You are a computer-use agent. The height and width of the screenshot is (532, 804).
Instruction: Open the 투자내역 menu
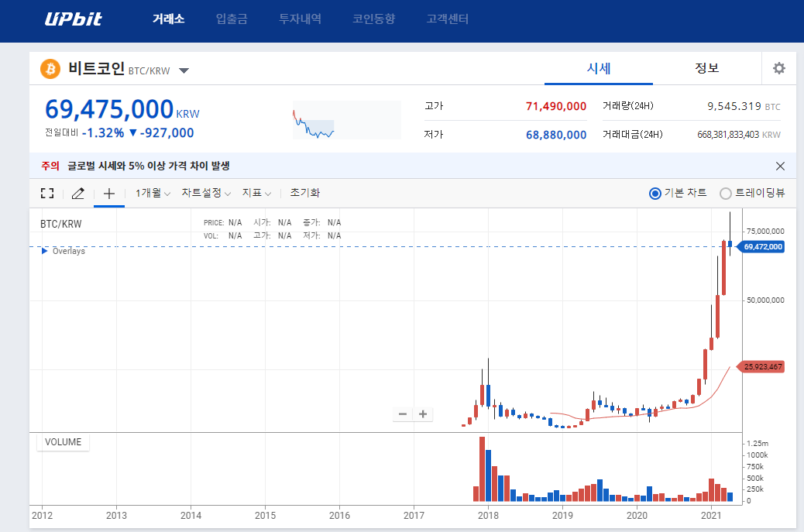pos(300,19)
